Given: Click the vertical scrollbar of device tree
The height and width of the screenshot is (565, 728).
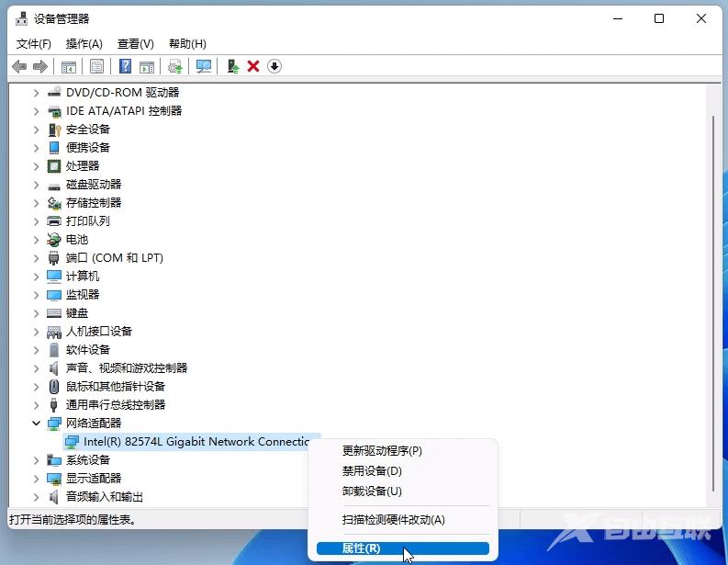Looking at the screenshot, I should click(713, 302).
